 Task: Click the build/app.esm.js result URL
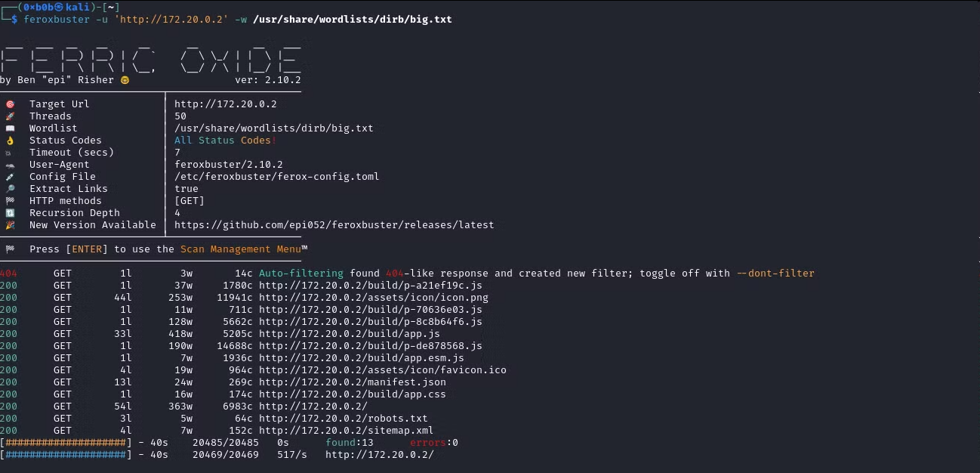click(x=362, y=358)
